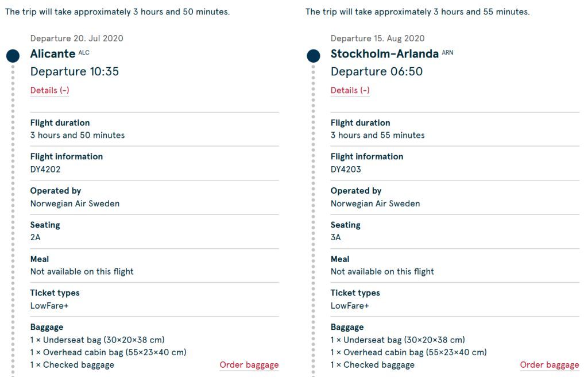Viewport: 588px width, 377px height.
Task: Click the Alicante departure timeline dot
Action: pyautogui.click(x=13, y=56)
